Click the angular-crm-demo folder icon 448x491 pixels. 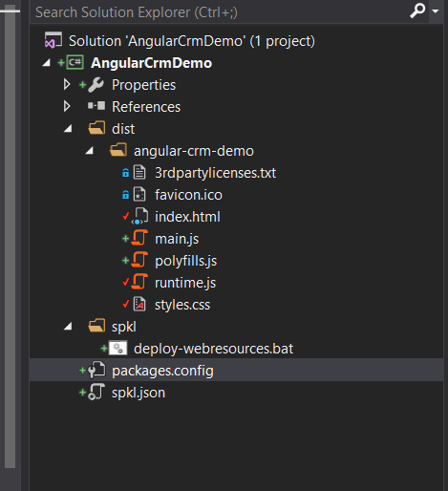pos(118,150)
